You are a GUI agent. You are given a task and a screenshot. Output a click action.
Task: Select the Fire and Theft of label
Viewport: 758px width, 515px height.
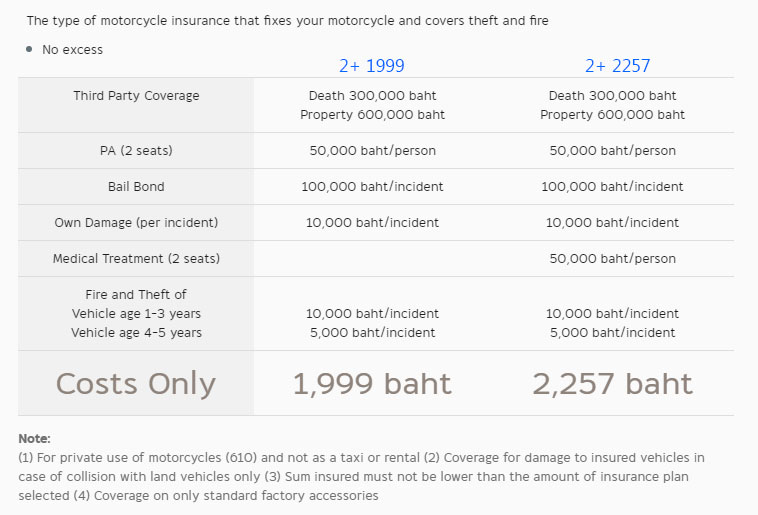136,294
